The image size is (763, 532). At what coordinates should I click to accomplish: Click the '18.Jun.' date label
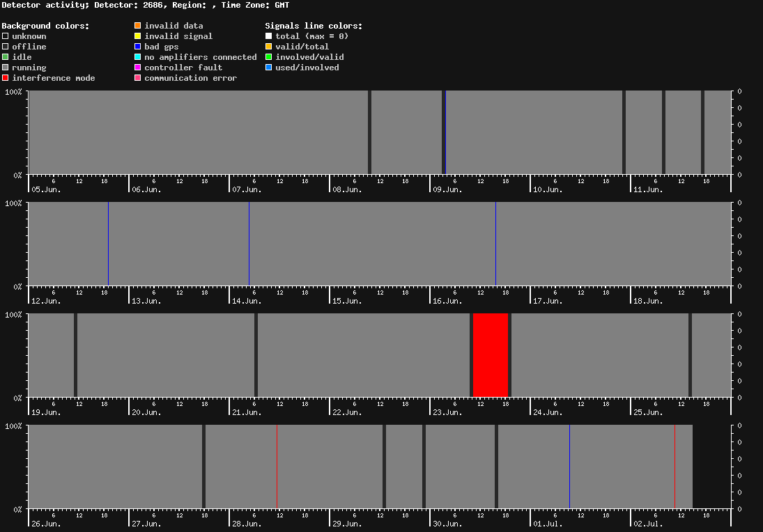pos(648,301)
